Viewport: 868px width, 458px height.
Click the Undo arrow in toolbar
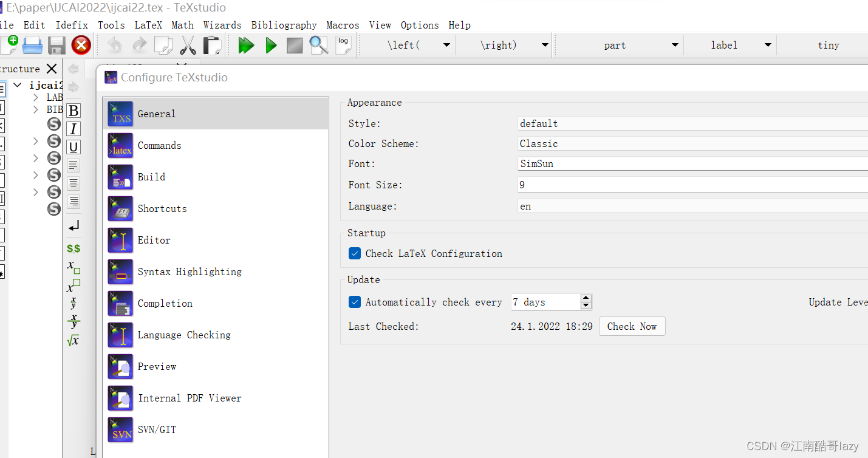click(114, 45)
